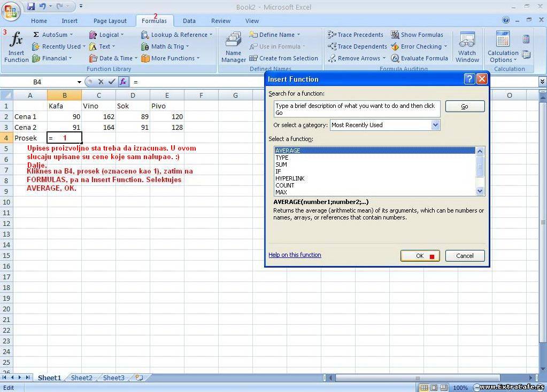Click the fx icon in formula bar
This screenshot has height=392, width=547.
point(123,82)
